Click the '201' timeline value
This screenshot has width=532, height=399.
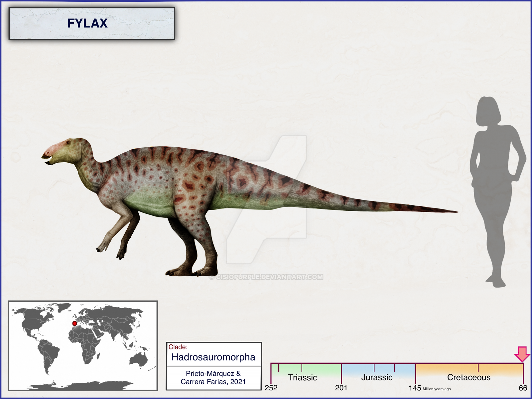point(341,388)
